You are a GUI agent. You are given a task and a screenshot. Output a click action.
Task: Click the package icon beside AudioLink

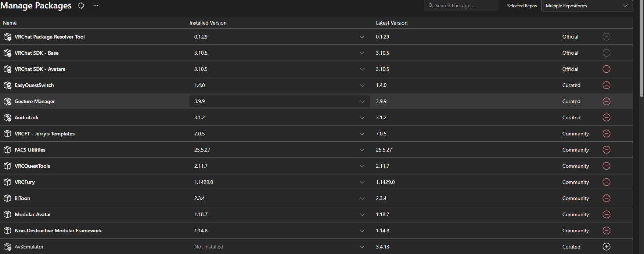click(x=7, y=117)
